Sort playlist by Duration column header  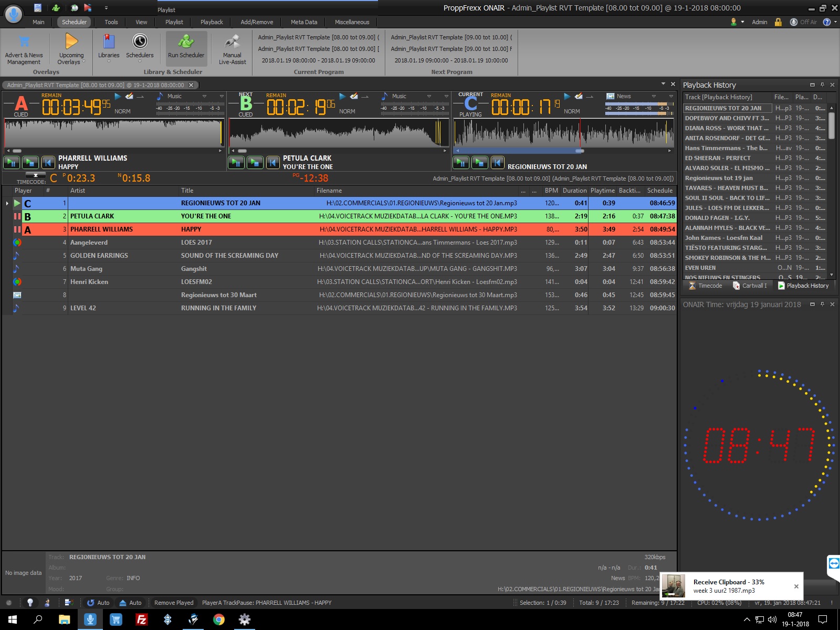[574, 191]
